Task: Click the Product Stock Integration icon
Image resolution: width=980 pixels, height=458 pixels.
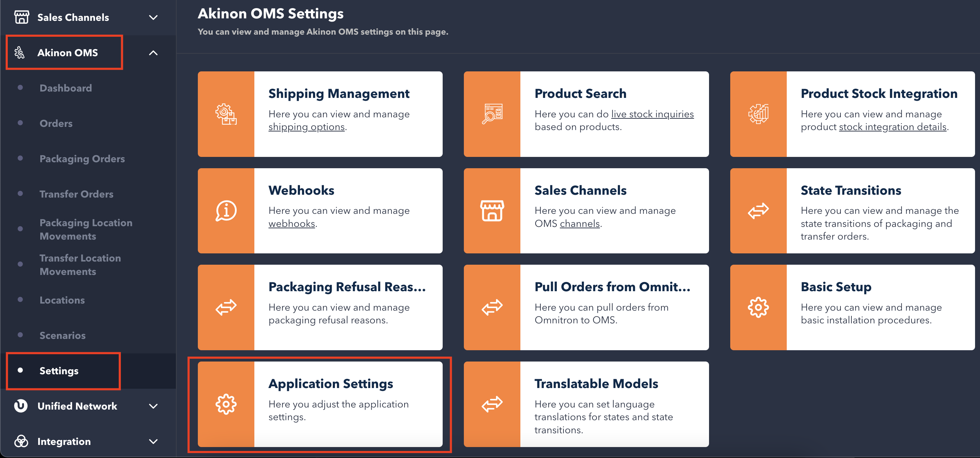Action: (x=758, y=114)
